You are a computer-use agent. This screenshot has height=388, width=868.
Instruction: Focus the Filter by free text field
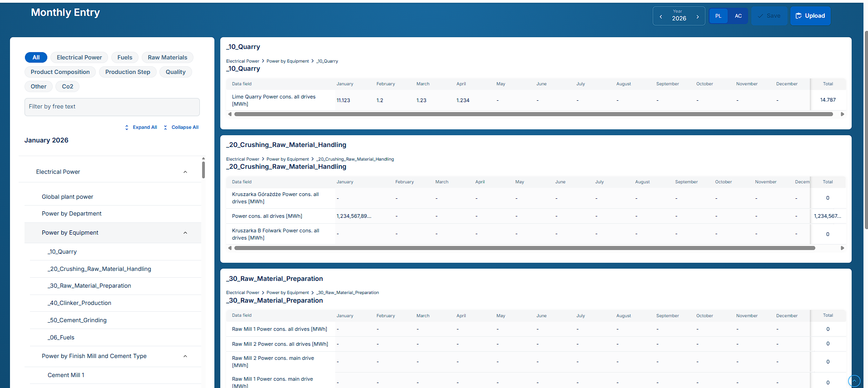(x=112, y=107)
